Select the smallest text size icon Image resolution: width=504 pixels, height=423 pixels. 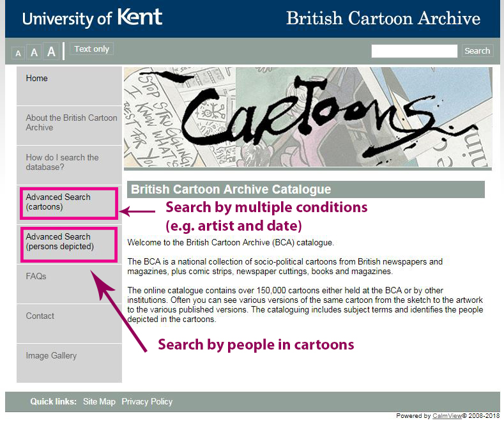tap(19, 53)
